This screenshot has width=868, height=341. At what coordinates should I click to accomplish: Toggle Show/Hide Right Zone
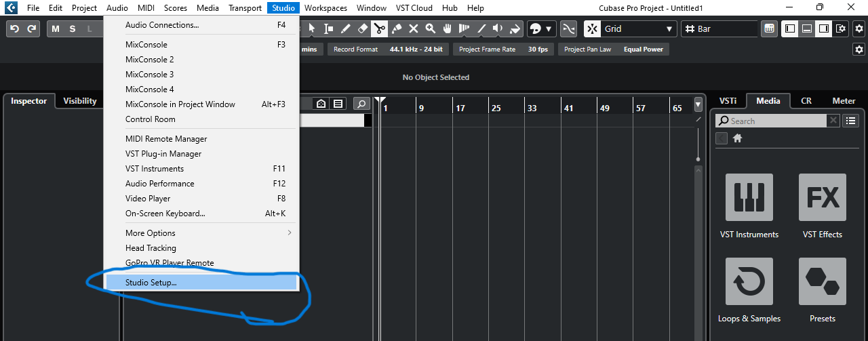click(823, 28)
